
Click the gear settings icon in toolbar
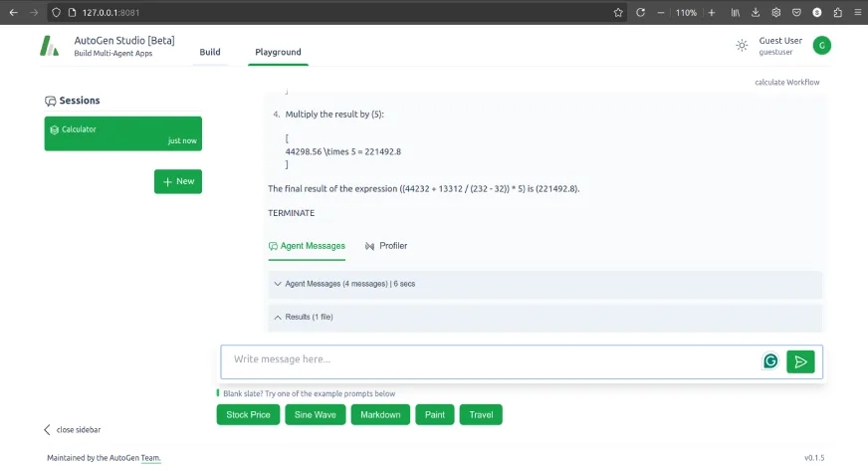coord(776,12)
